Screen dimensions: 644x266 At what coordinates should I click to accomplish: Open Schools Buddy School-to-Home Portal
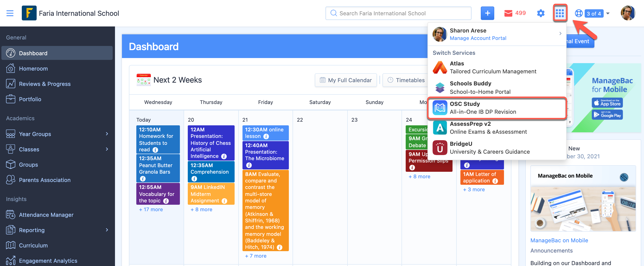click(x=497, y=88)
